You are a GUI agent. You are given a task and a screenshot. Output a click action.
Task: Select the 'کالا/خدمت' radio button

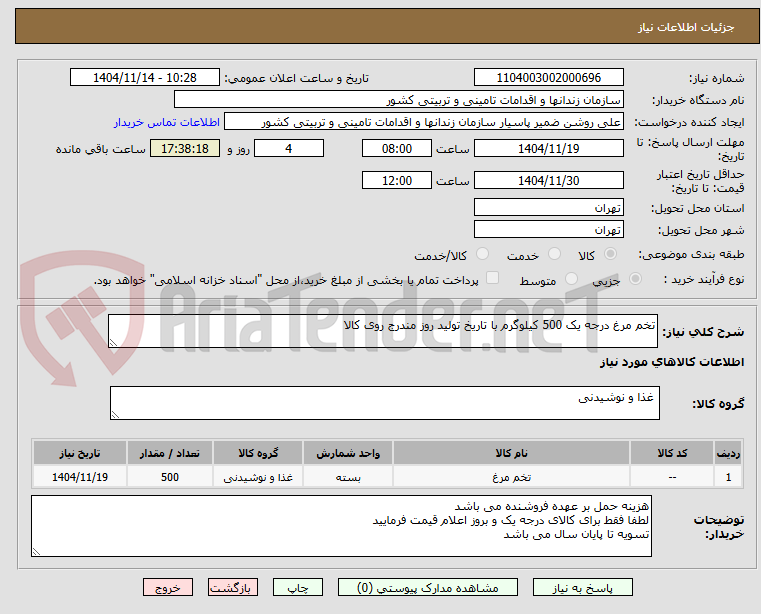tap(482, 254)
